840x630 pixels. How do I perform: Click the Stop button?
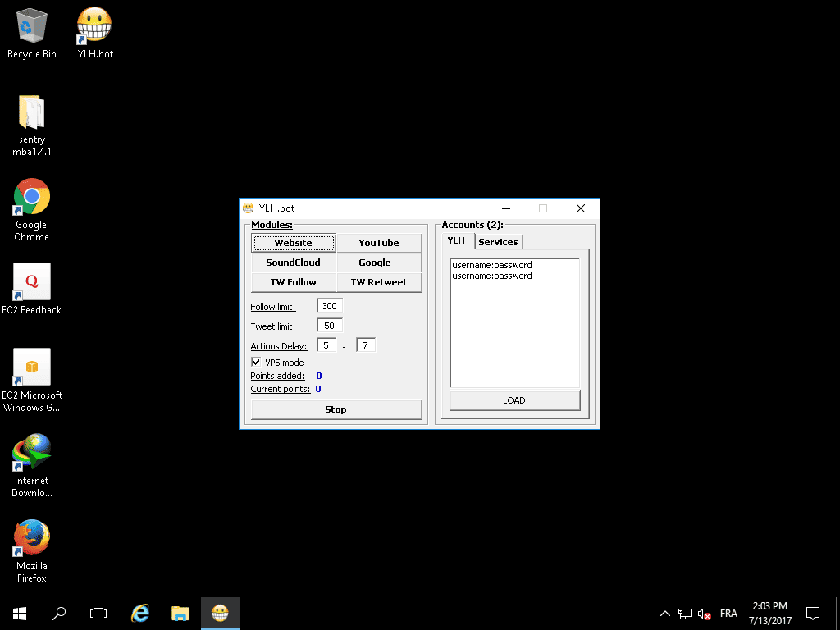336,409
